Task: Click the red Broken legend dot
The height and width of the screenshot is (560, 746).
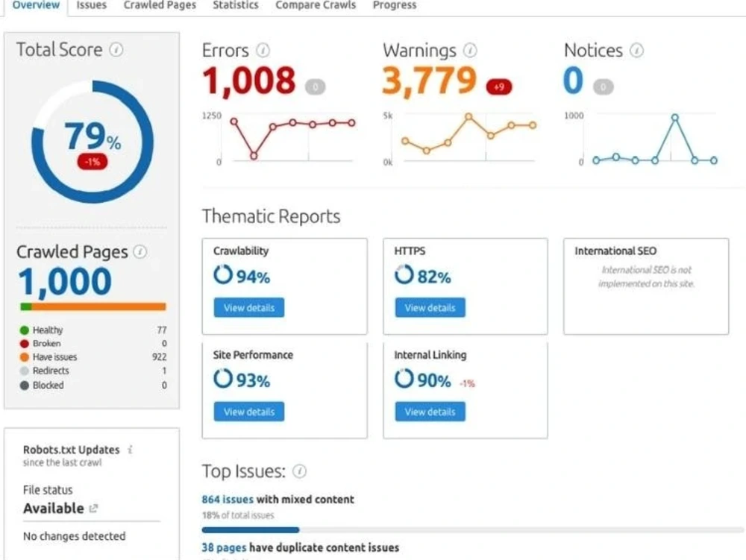Action: pos(25,343)
